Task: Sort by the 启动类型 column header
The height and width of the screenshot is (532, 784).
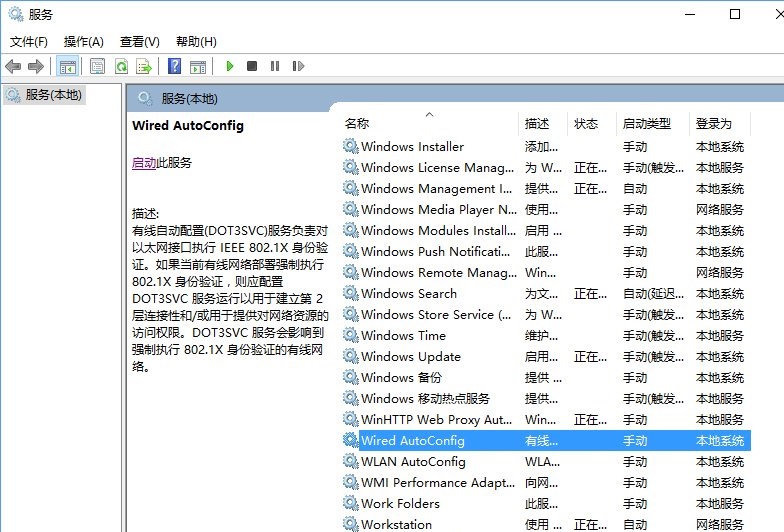Action: tap(646, 123)
